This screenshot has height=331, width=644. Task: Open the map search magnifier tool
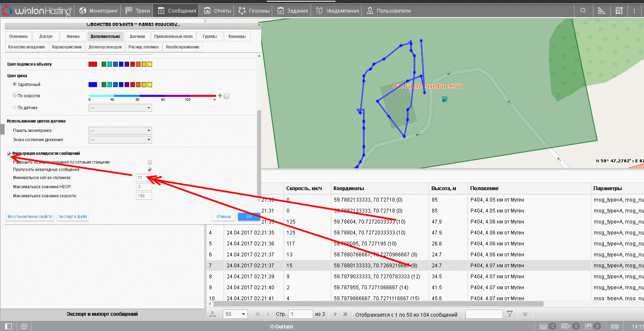583,11
